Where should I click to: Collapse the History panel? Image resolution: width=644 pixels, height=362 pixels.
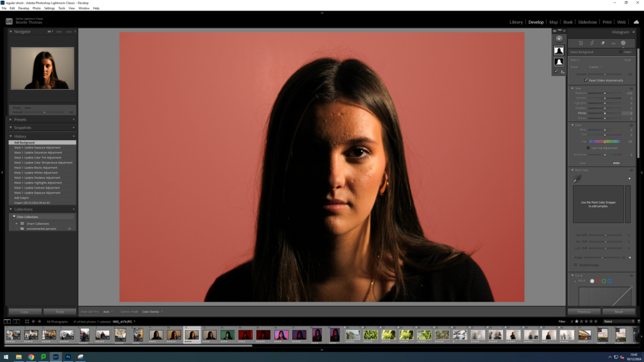point(11,136)
